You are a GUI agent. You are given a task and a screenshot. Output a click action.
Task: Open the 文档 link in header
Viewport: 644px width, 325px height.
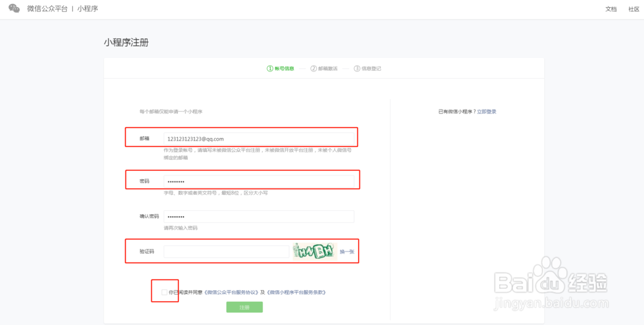click(x=611, y=9)
